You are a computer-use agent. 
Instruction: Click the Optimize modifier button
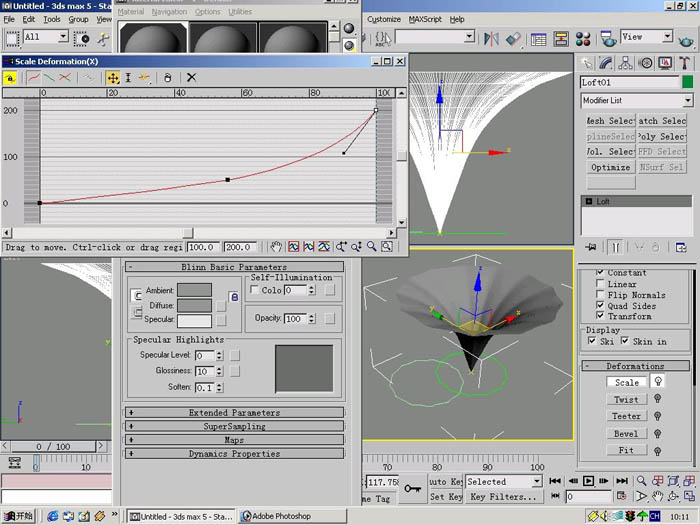(x=610, y=167)
